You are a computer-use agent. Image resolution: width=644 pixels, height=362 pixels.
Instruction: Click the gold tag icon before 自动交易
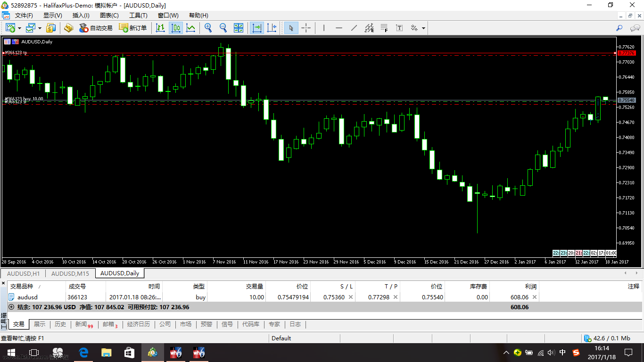pyautogui.click(x=69, y=28)
